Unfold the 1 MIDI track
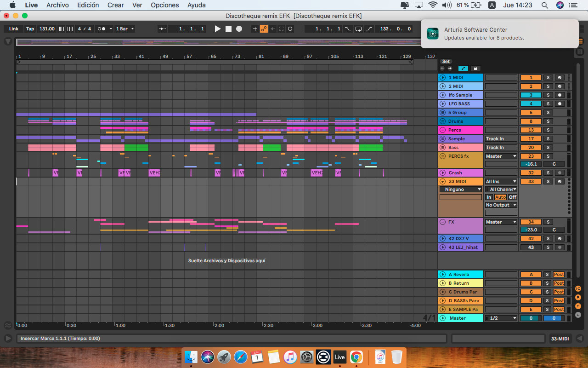 [x=442, y=77]
